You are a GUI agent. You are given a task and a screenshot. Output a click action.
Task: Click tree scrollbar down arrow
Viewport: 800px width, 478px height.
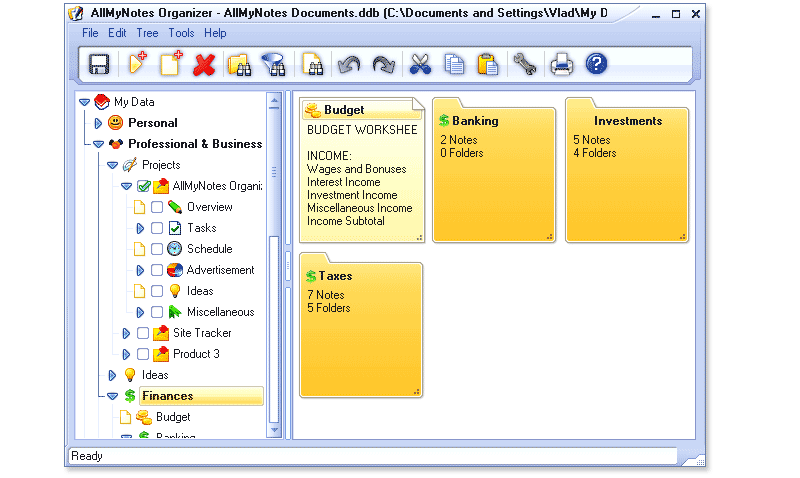pyautogui.click(x=274, y=431)
